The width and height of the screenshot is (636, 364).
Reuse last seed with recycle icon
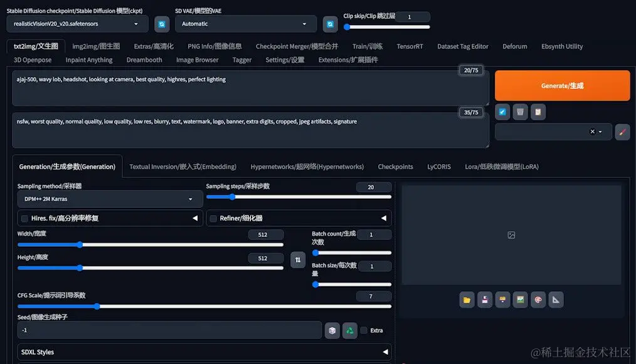[x=349, y=330]
